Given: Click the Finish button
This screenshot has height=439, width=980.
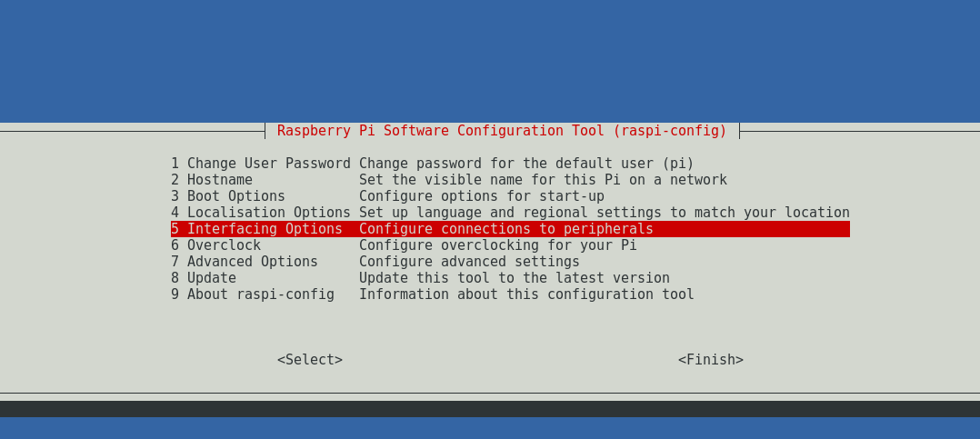Looking at the screenshot, I should pyautogui.click(x=711, y=360).
